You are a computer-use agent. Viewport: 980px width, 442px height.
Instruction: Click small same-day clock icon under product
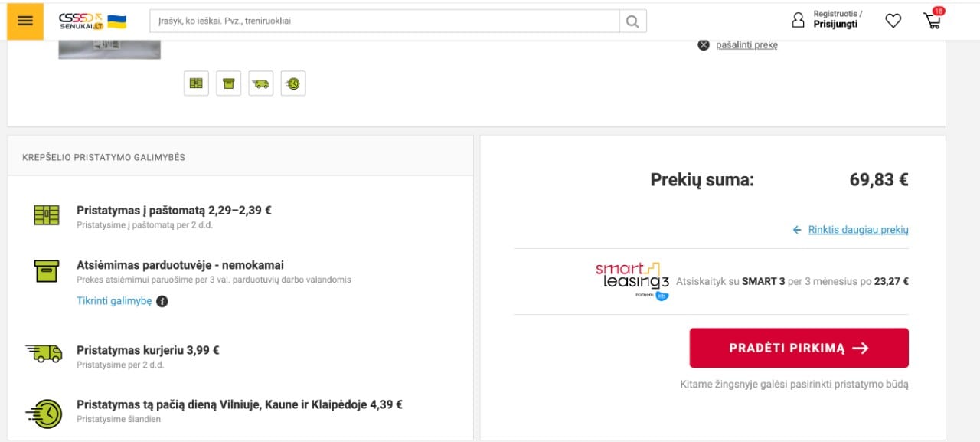[x=293, y=83]
